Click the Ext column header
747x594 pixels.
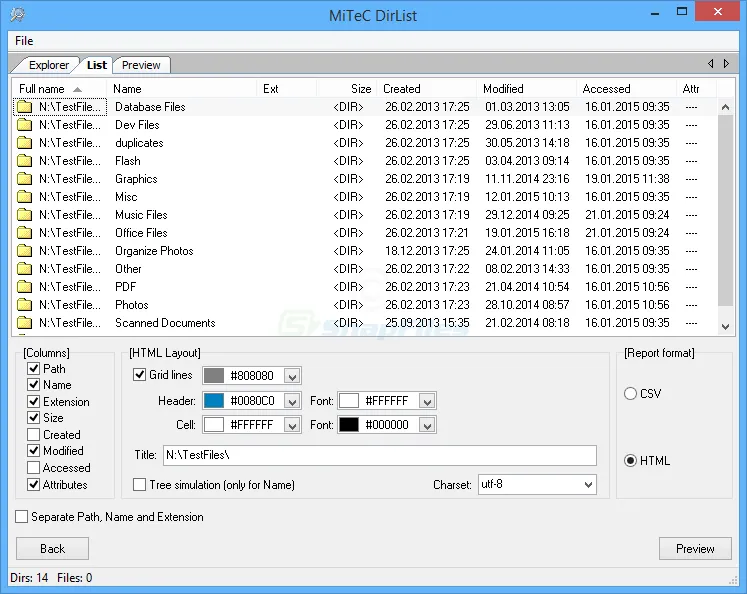click(x=287, y=89)
